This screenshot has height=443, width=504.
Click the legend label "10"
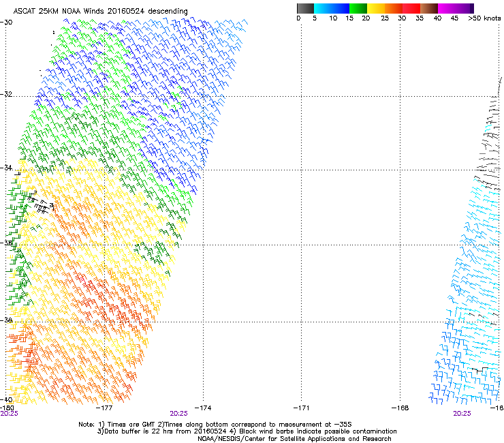click(x=333, y=18)
